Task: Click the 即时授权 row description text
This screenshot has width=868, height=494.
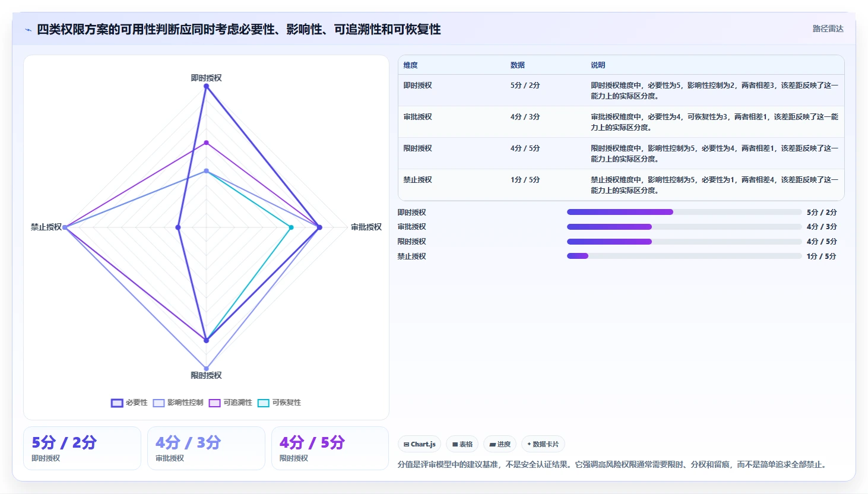Action: tap(714, 90)
